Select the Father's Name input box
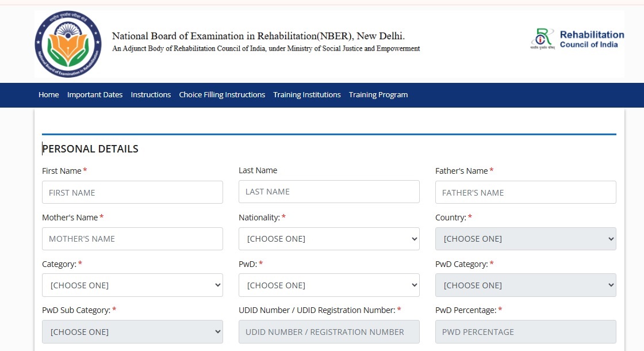 [x=526, y=192]
